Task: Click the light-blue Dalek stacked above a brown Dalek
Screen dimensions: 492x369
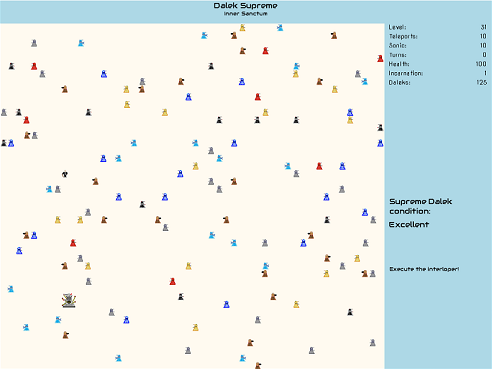Action: pyautogui.click(x=266, y=266)
